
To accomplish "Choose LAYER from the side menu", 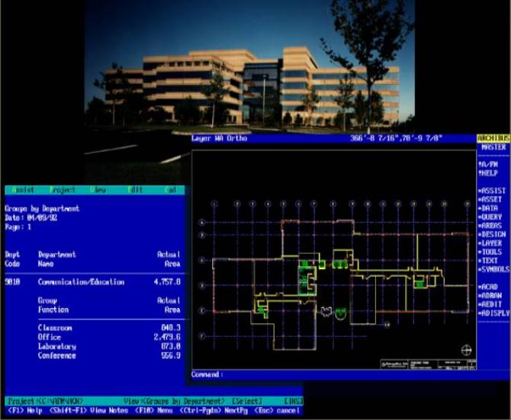I will (x=490, y=243).
